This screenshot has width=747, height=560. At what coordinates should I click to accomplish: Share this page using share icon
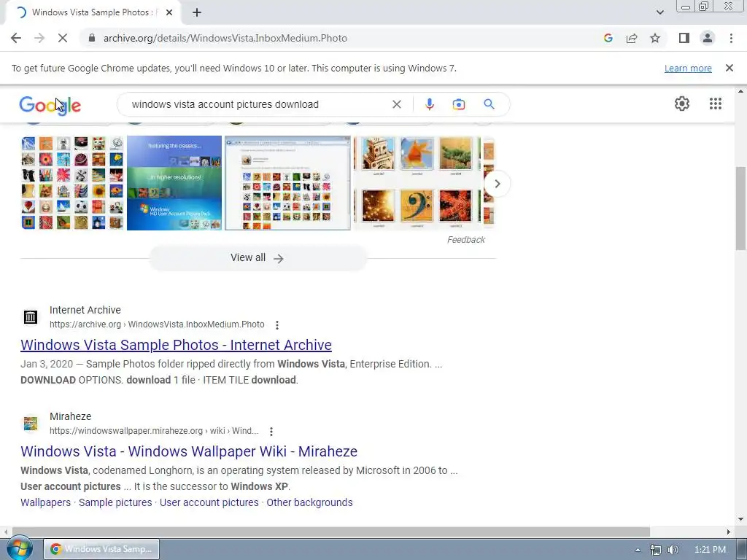pos(632,38)
